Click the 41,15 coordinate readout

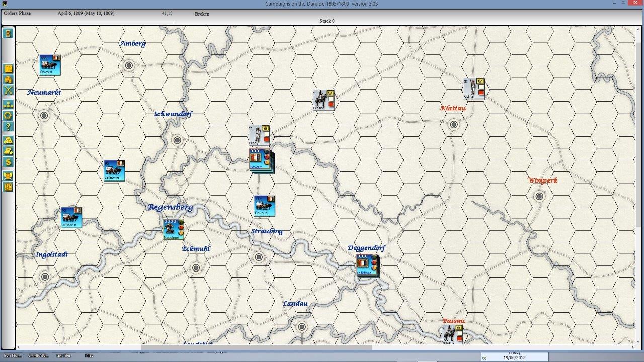tap(167, 13)
